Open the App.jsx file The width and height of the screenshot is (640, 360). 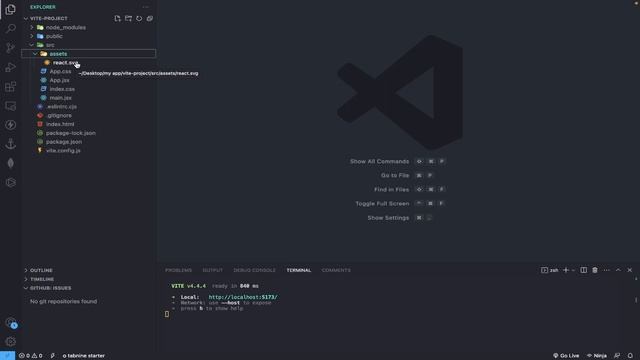point(59,80)
